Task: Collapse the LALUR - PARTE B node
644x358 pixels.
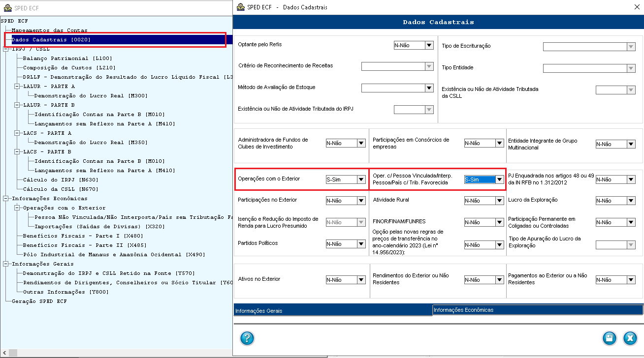Action: (x=17, y=105)
